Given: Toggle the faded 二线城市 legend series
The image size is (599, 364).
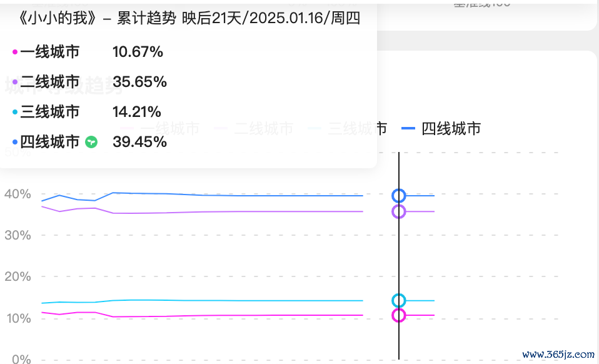Looking at the screenshot, I should [254, 129].
